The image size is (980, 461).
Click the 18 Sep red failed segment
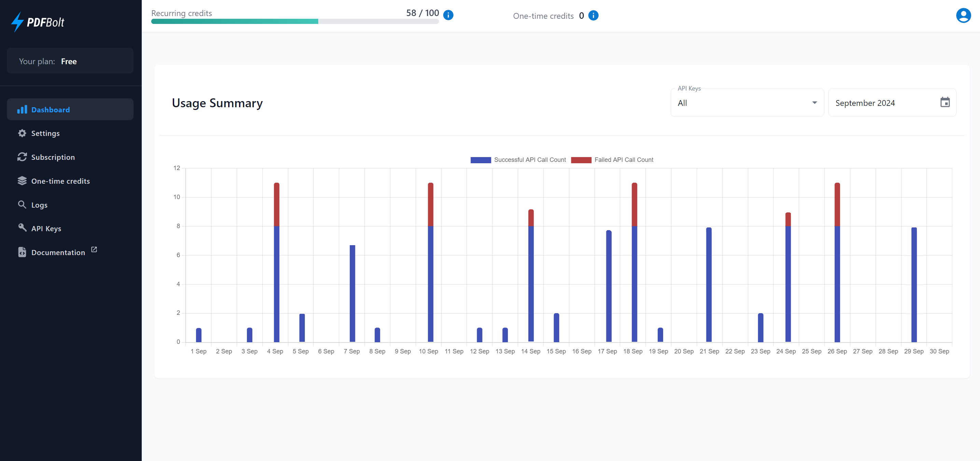(x=634, y=205)
